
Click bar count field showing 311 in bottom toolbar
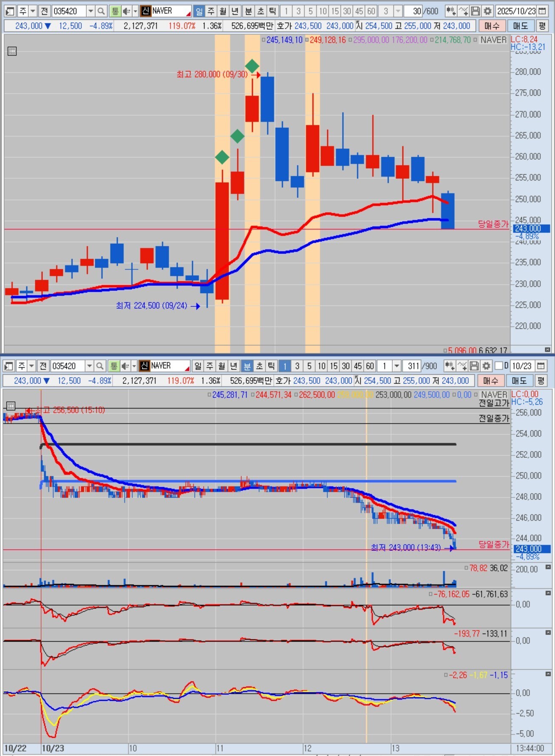[x=411, y=366]
